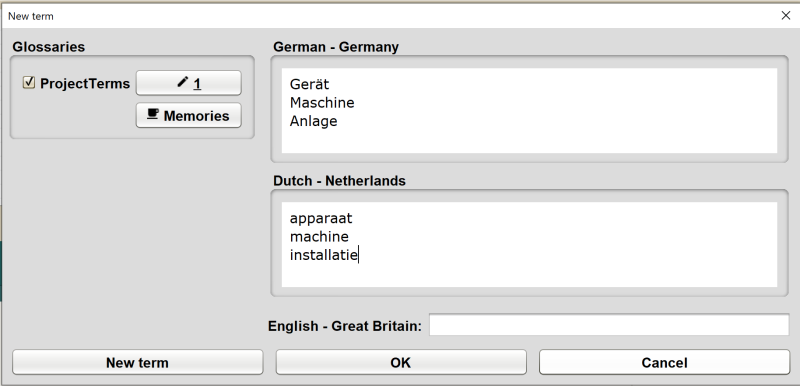Click the ProjectTerms label

point(85,84)
